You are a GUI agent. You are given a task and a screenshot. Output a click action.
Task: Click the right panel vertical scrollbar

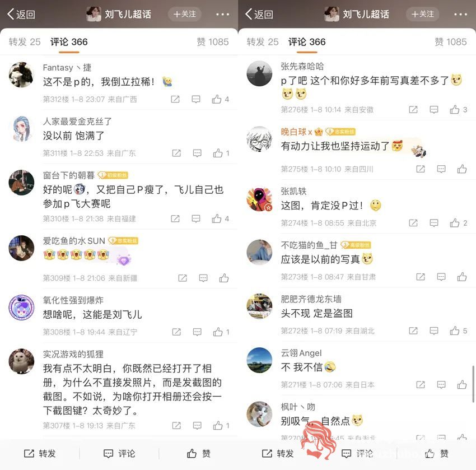tap(473, 384)
